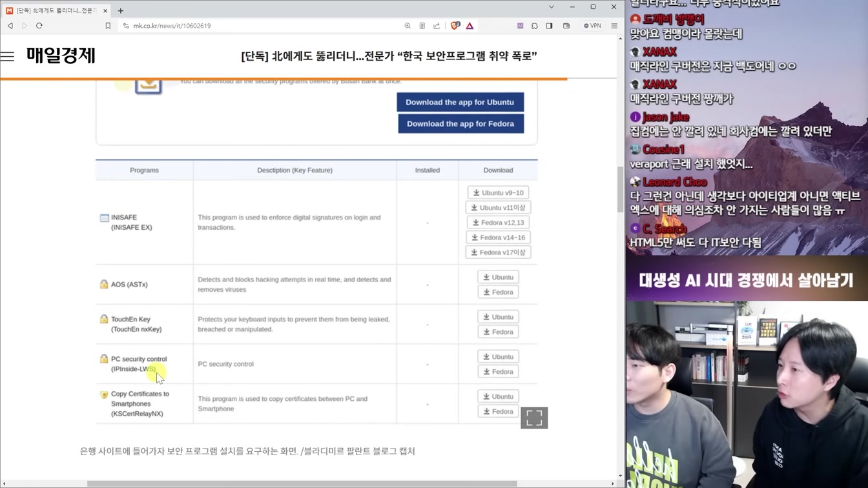
Task: Click the INISAFE (INISAFE EX) program name
Action: 131,222
